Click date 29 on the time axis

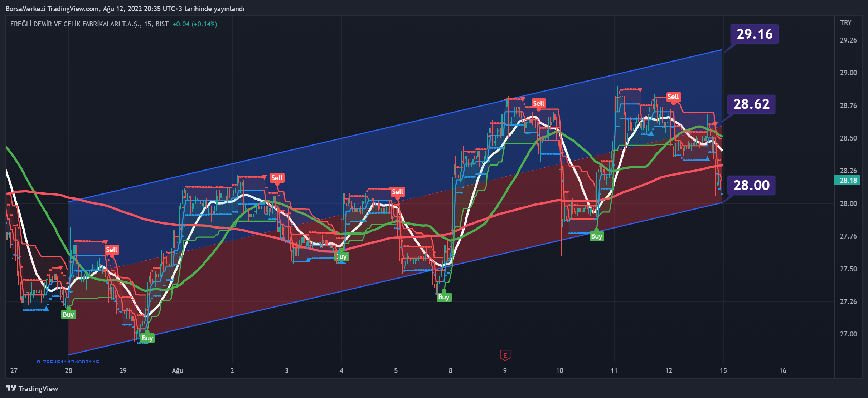click(123, 370)
